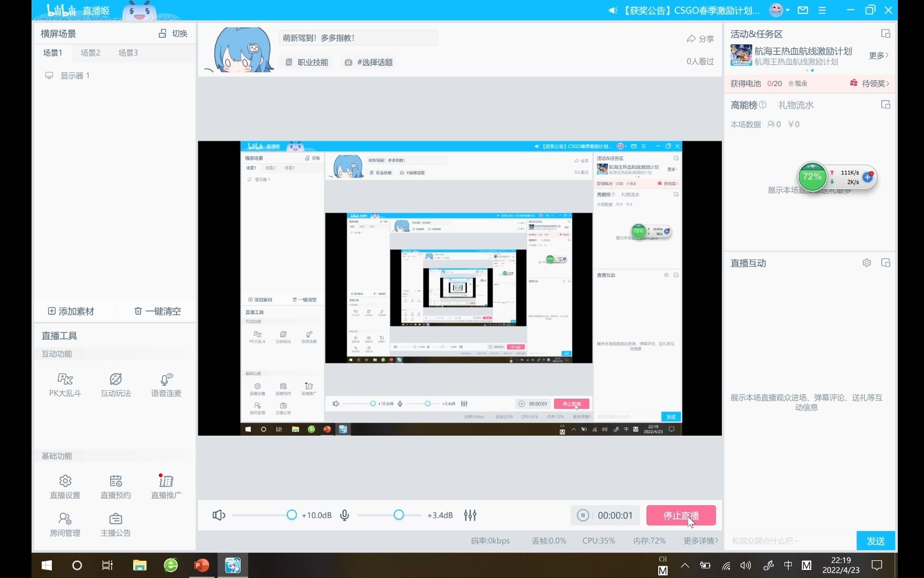Click 待领奖 reward link
This screenshot has height=578, width=924.
tap(870, 83)
